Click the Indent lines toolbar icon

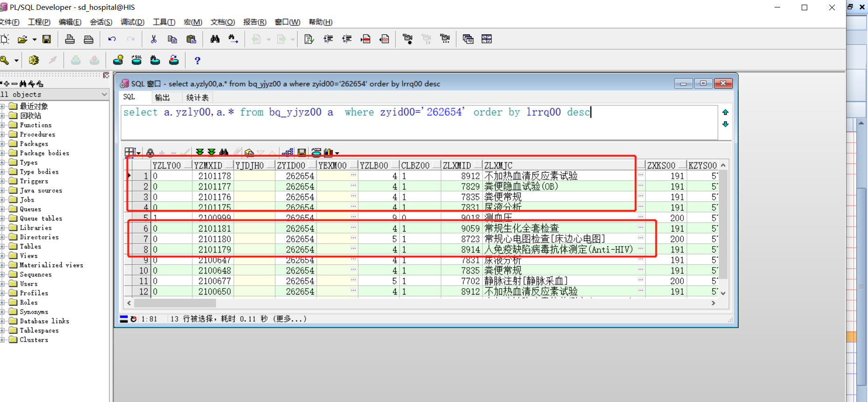328,39
